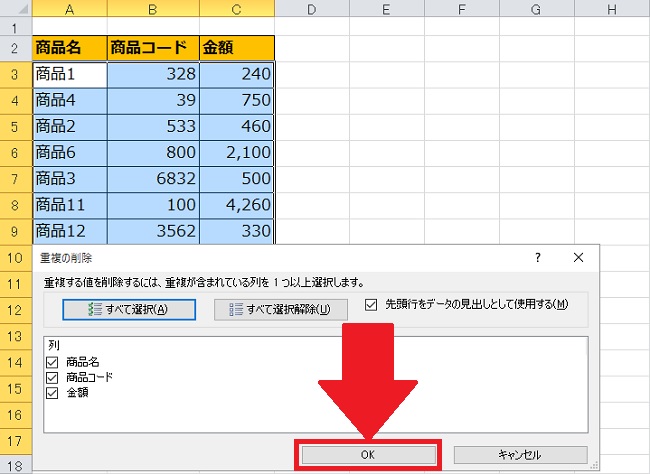Click cell 商品2
Viewport: 650px width, 474px height.
click(x=70, y=127)
